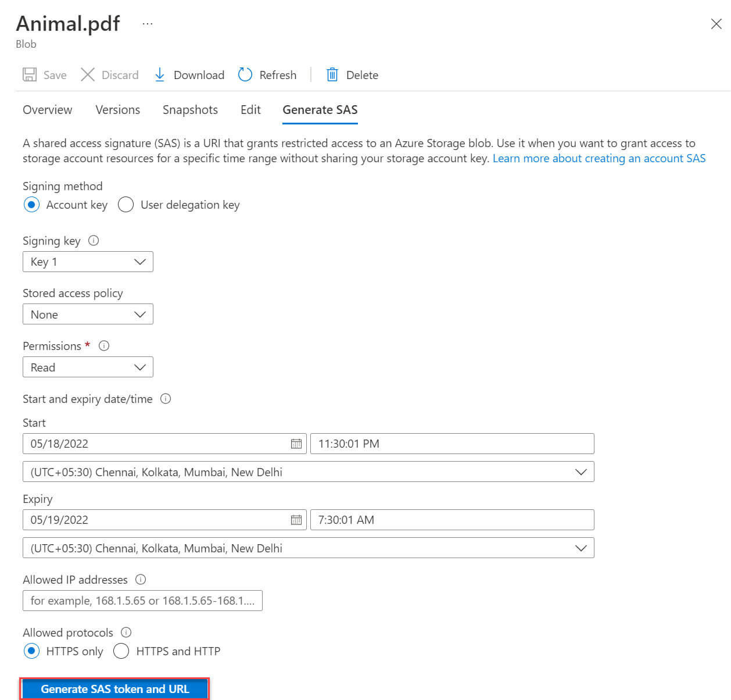Allow HTTPS and HTTP protocols
Image resolution: width=731 pixels, height=700 pixels.
[x=121, y=651]
